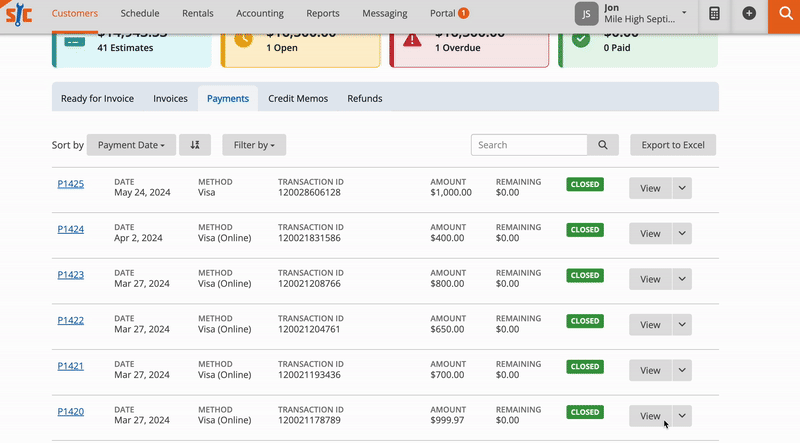Open the calculator icon in header
Viewport: 800px width, 443px height.
[714, 14]
